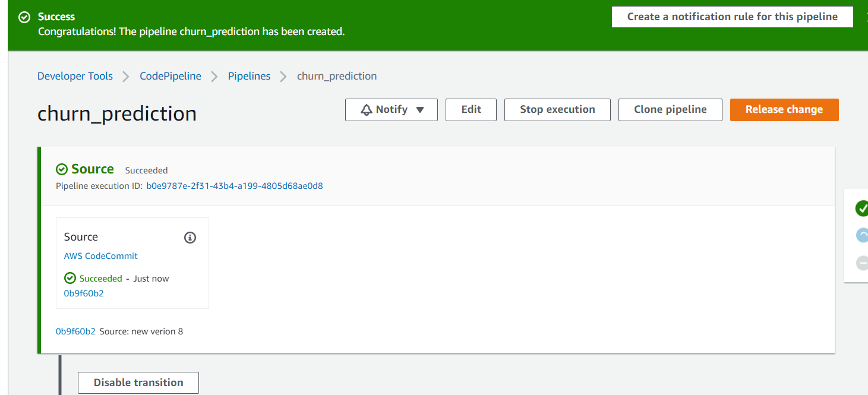Go to Developer Tools breadcrumb
The image size is (868, 395).
pyautogui.click(x=75, y=76)
